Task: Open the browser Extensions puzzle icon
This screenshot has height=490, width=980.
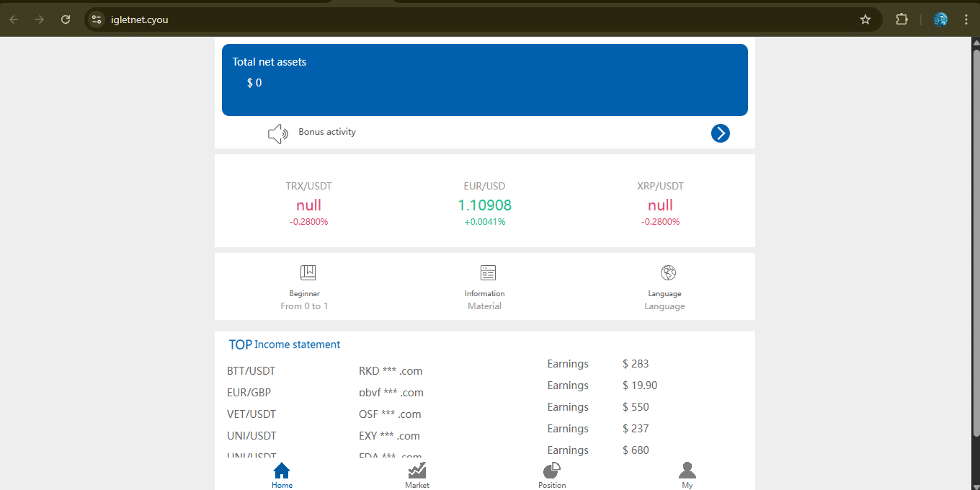Action: coord(901,19)
